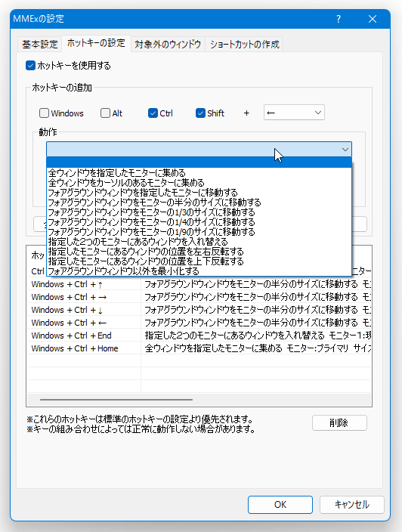This screenshot has height=532, width=402.
Task: Select モニターの半分のサイズに移動する in the dropdown
Action: point(199,203)
